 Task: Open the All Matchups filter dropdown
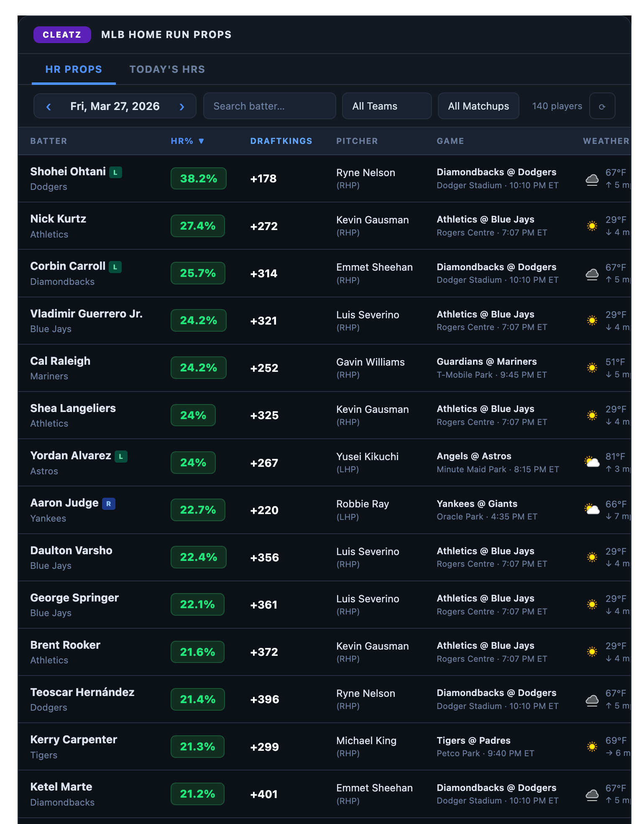pos(478,106)
